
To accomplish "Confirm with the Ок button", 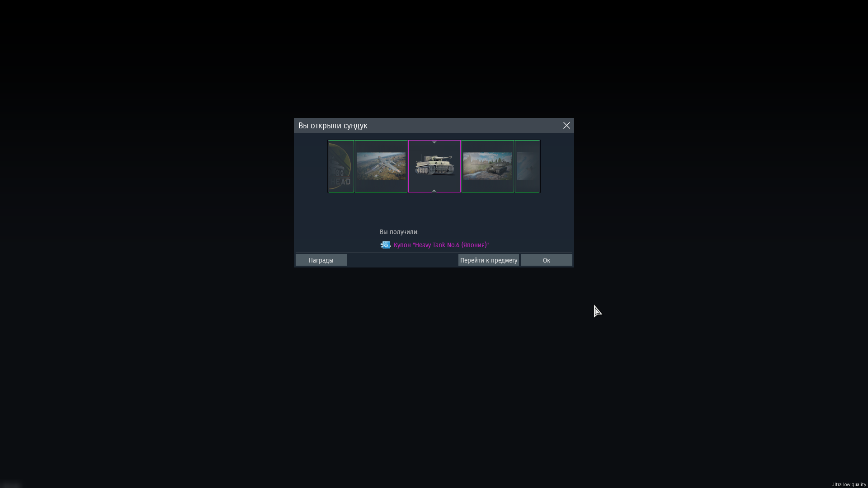I will [x=546, y=260].
